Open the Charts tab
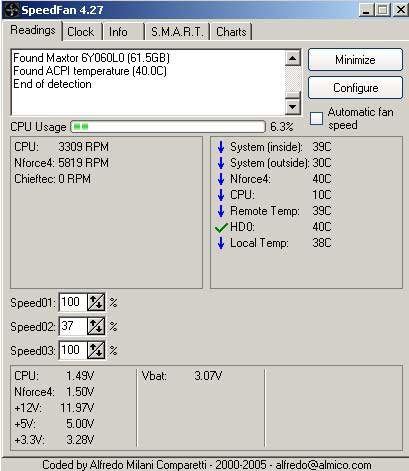The image size is (409, 471). (231, 32)
